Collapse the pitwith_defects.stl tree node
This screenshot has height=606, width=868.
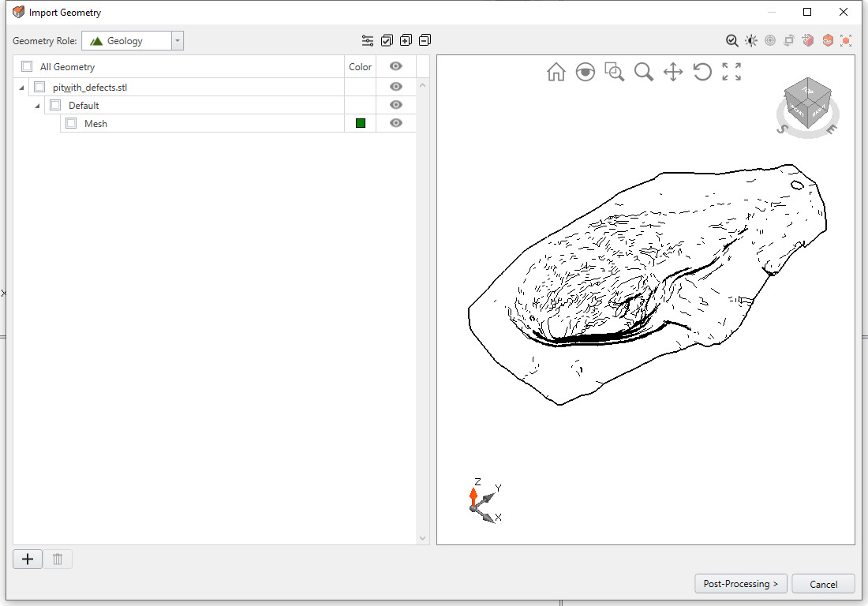click(x=21, y=88)
